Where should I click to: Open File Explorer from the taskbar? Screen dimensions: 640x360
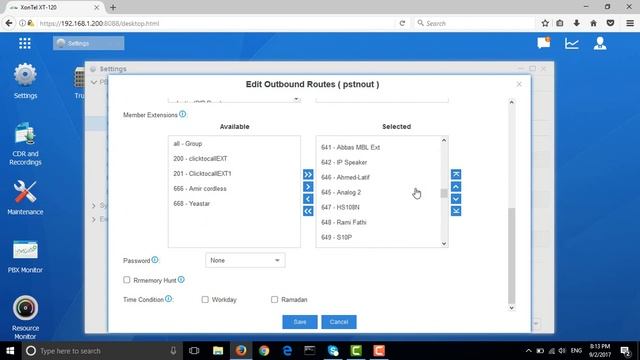[218, 351]
